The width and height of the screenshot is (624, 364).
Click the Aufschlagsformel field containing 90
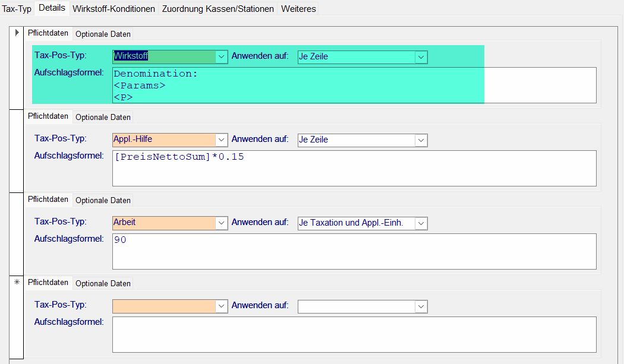(354, 251)
